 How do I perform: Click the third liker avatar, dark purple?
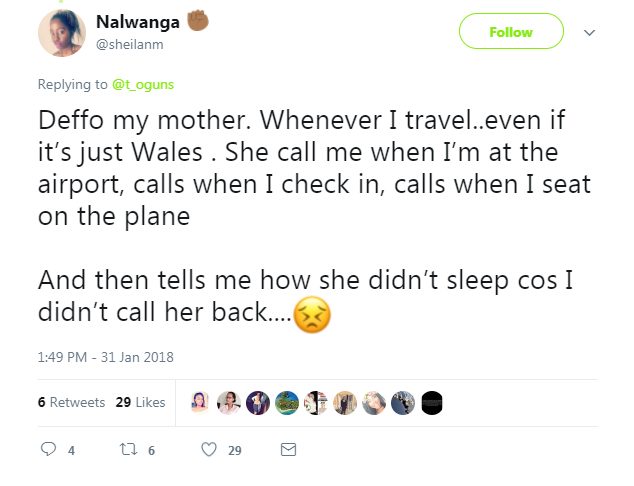click(x=258, y=402)
